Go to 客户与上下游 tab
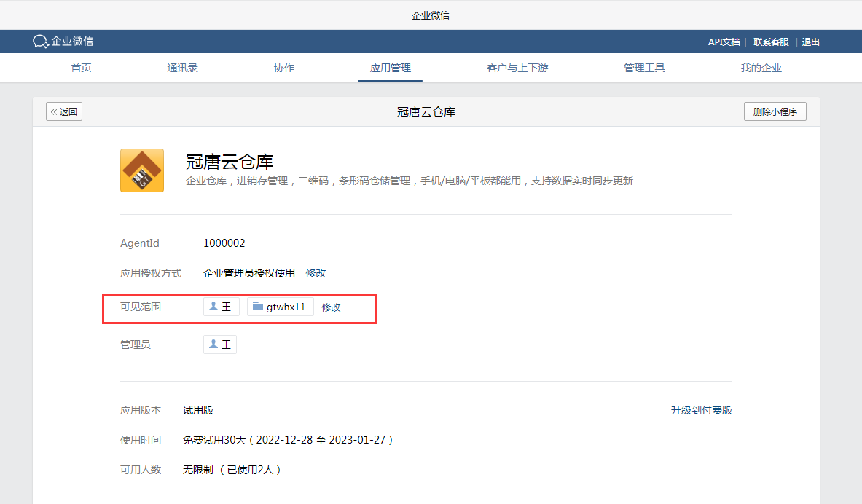The width and height of the screenshot is (862, 504). [x=517, y=68]
